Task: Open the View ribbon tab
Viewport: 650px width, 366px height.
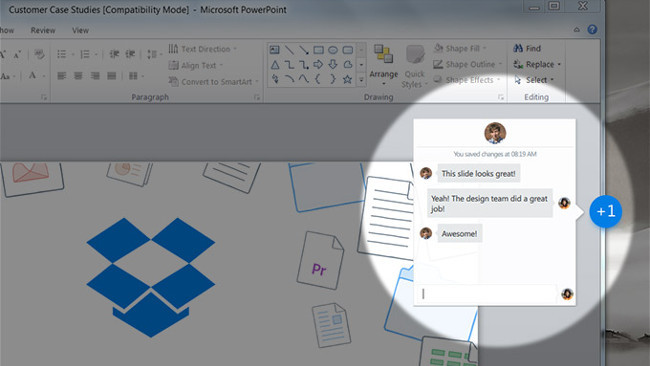Action: 80,30
